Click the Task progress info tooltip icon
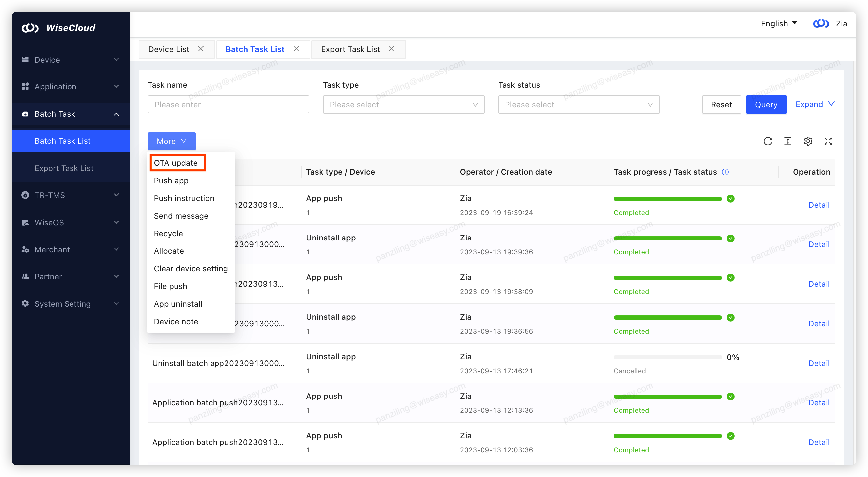This screenshot has height=477, width=868. [725, 172]
